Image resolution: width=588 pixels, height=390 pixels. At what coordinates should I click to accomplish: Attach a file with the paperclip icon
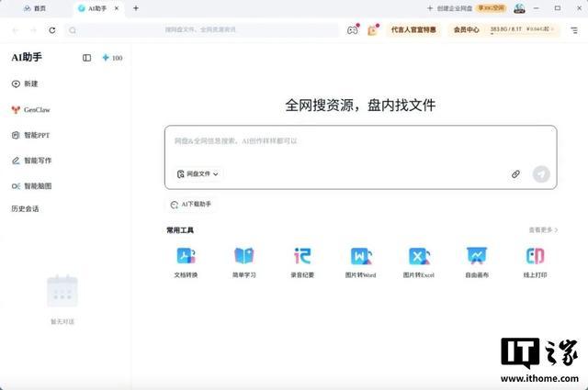515,174
